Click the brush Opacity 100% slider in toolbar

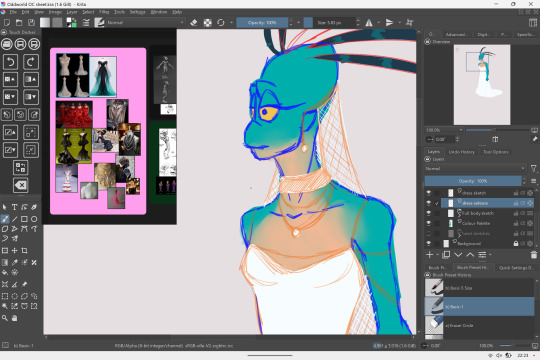tap(262, 23)
